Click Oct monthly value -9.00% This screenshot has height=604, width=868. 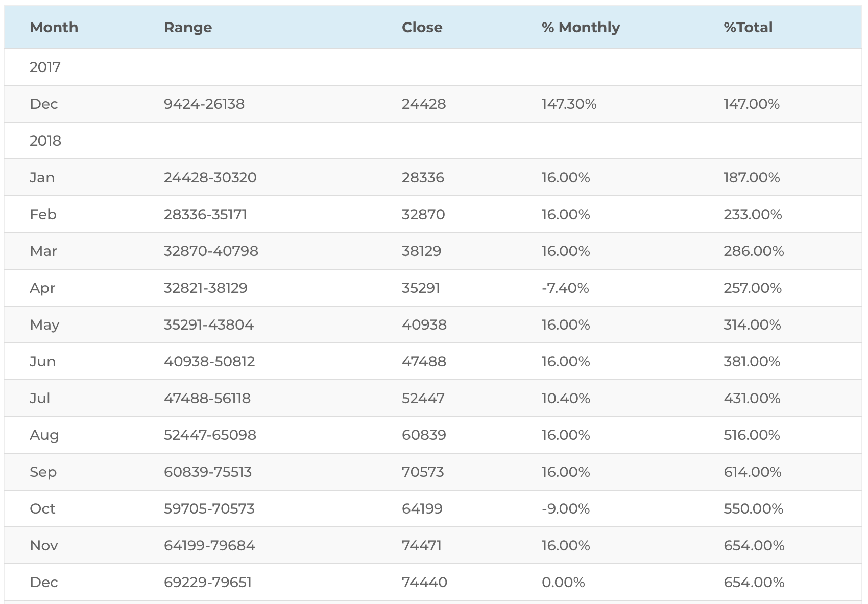566,508
